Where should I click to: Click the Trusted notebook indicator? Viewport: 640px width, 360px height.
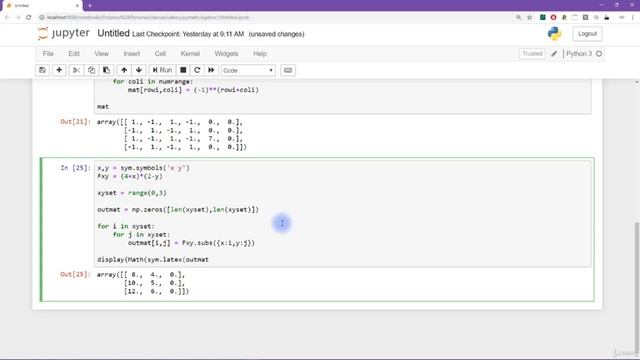coord(532,54)
